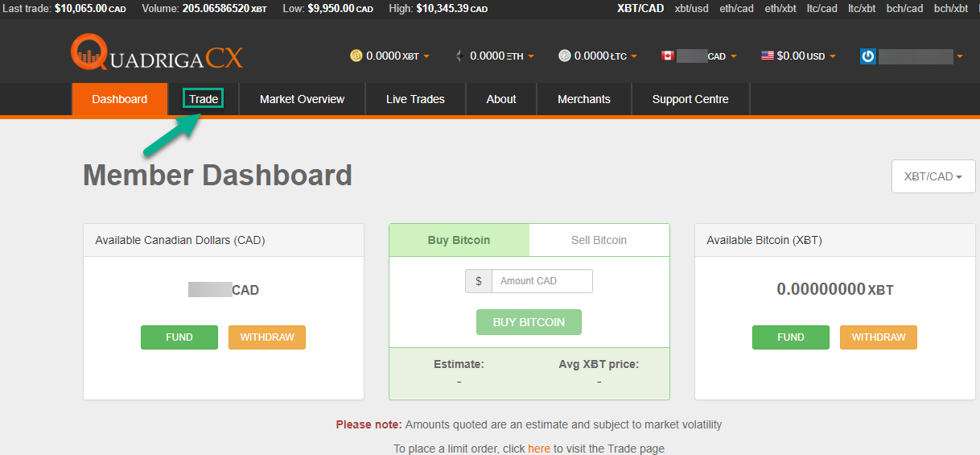Click FUND under Available Bitcoin

click(x=791, y=337)
